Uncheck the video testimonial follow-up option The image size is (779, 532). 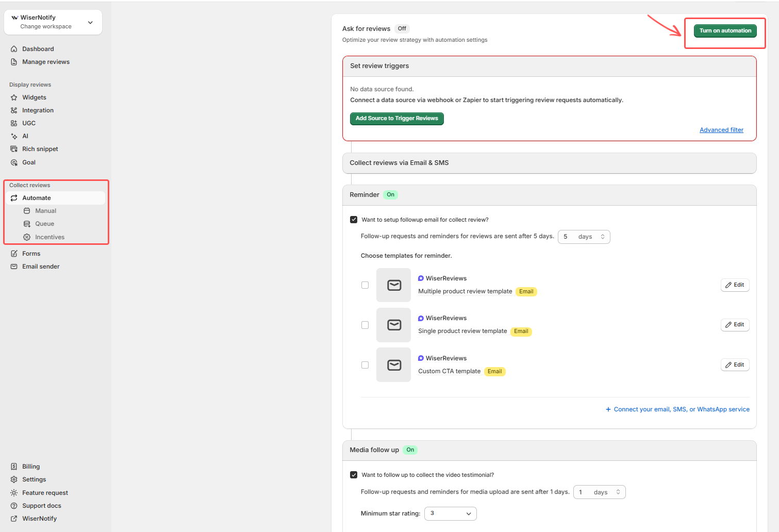coord(354,474)
